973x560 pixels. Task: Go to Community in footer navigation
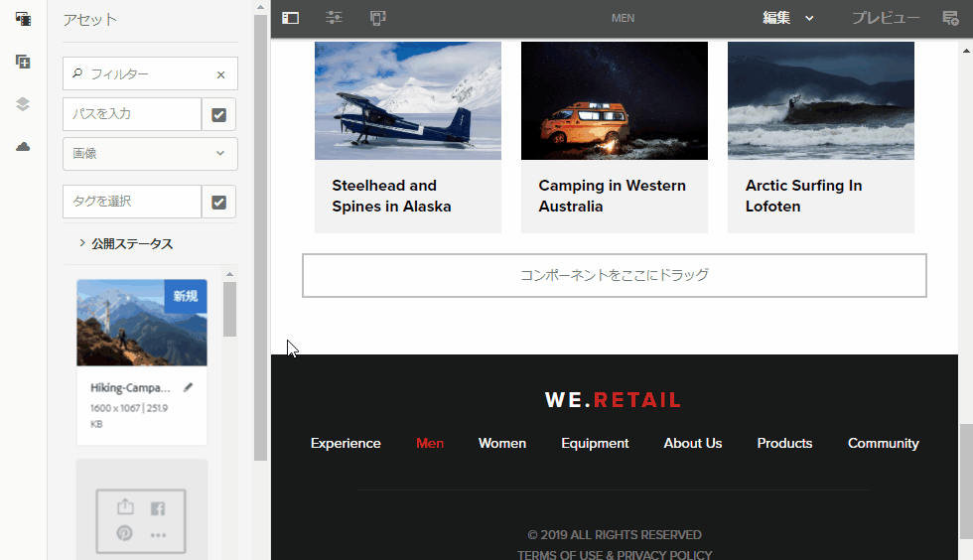(x=883, y=443)
